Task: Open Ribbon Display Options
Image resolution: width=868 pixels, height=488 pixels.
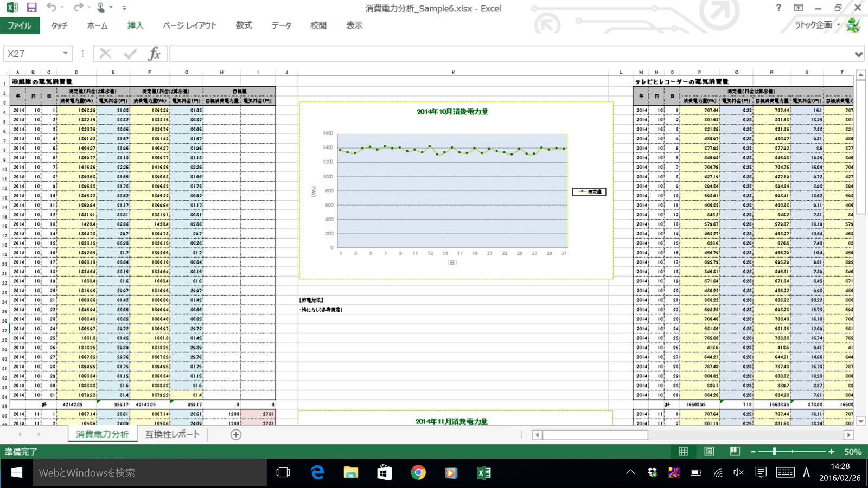Action: [x=799, y=8]
